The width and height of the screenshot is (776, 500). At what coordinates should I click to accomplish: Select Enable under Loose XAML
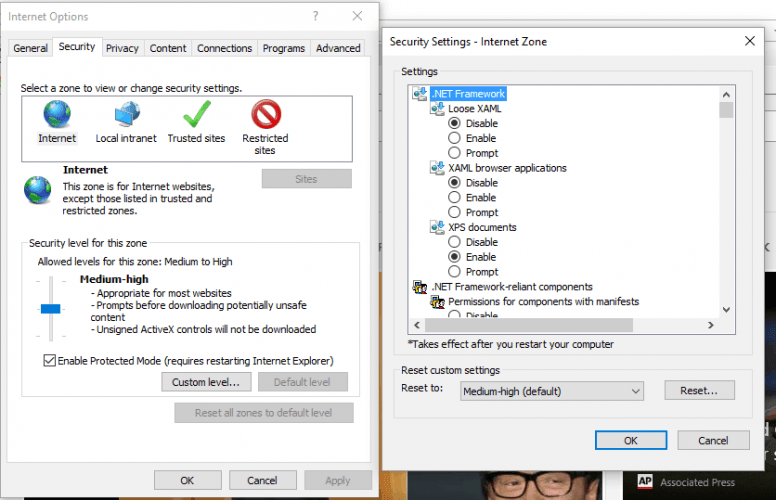pos(454,138)
